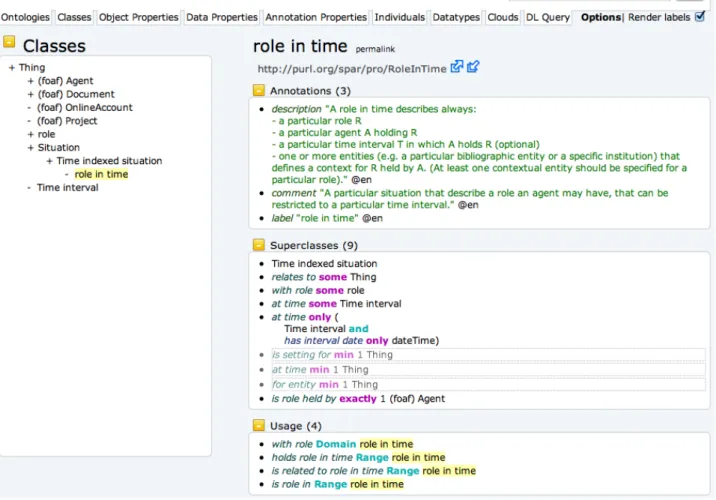The height and width of the screenshot is (500, 716).
Task: Open the Classes tab
Action: 74,17
